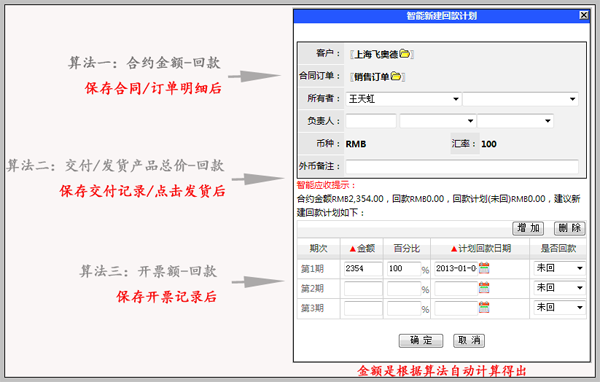
Task: Click 第1期 date field showing 2013-01-0
Action: click(456, 269)
